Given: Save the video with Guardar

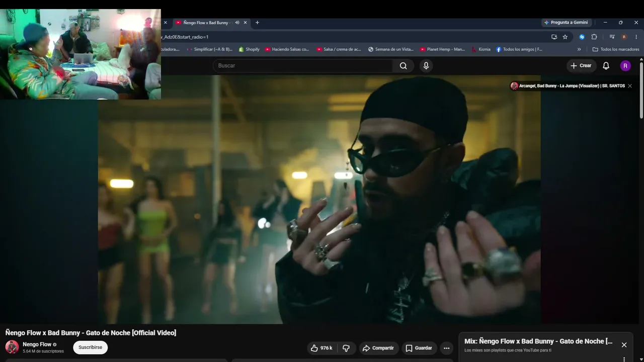Looking at the screenshot, I should click(419, 348).
